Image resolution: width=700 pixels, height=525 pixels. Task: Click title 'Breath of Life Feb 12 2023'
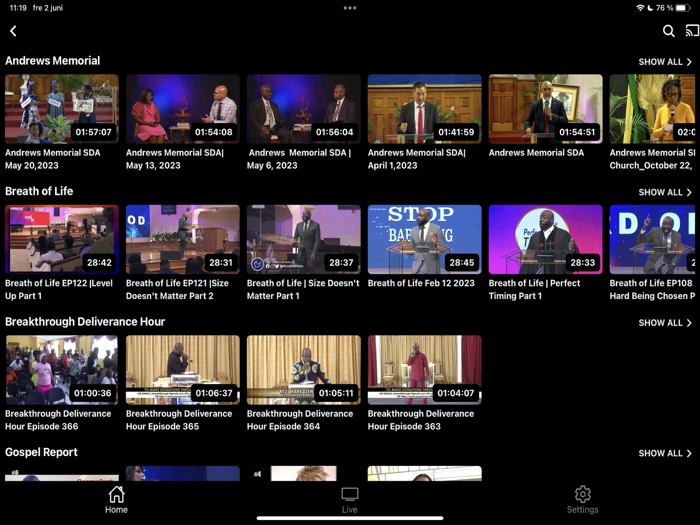tap(421, 283)
